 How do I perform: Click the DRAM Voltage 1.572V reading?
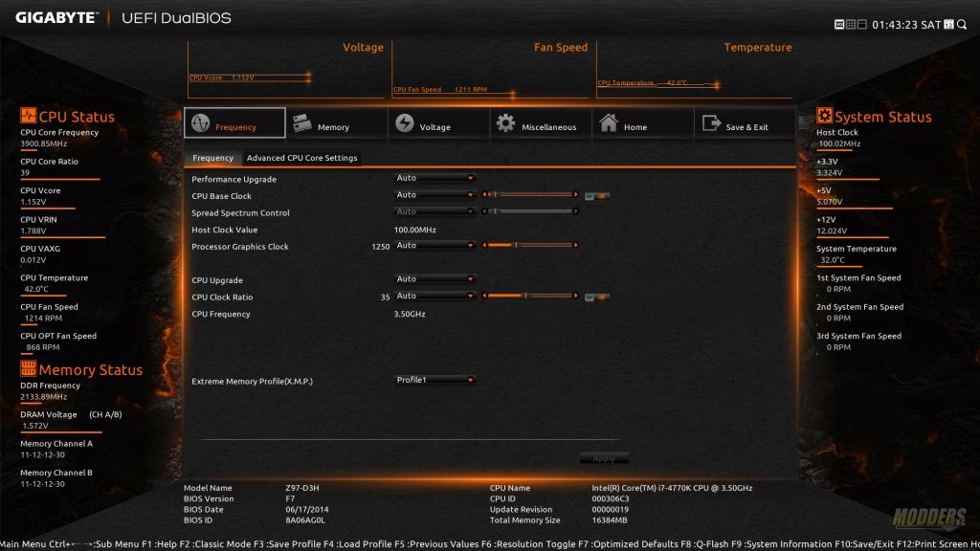click(35, 426)
